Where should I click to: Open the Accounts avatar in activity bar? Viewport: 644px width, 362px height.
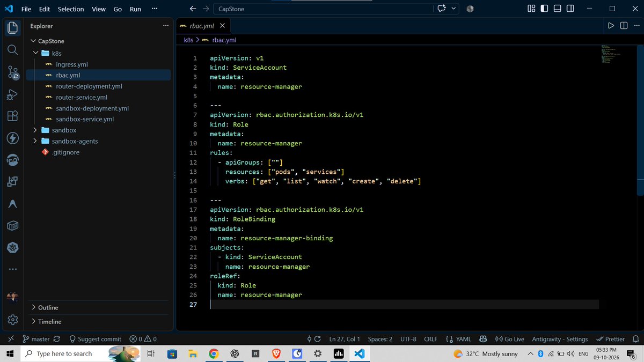(x=13, y=298)
